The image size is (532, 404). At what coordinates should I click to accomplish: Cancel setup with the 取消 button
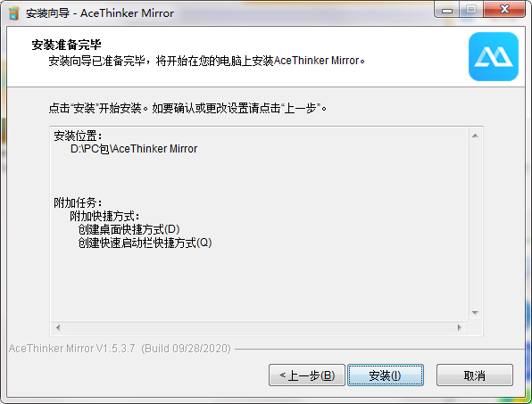click(x=474, y=375)
